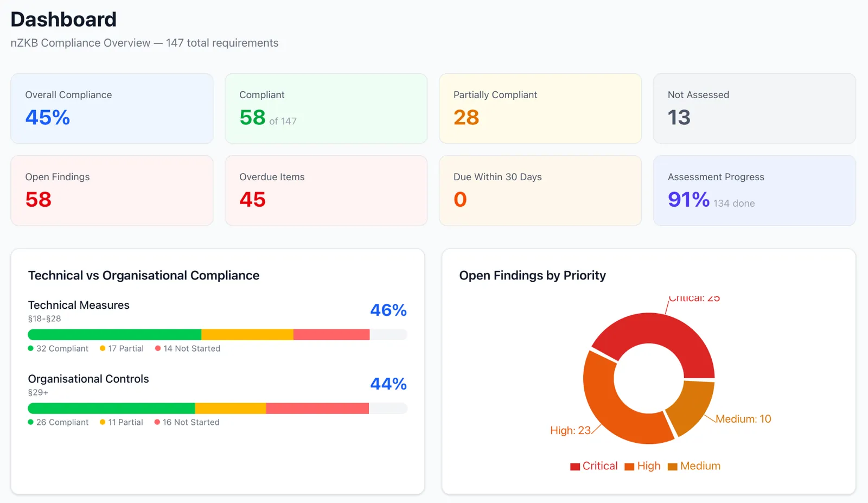The image size is (868, 503).
Task: Click the 91% assessment progress value
Action: (x=688, y=199)
